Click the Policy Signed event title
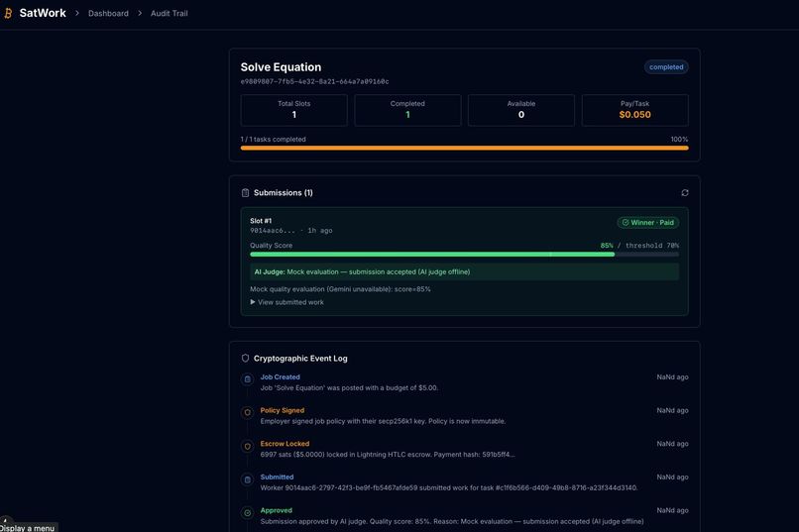This screenshot has width=799, height=532. tap(282, 410)
